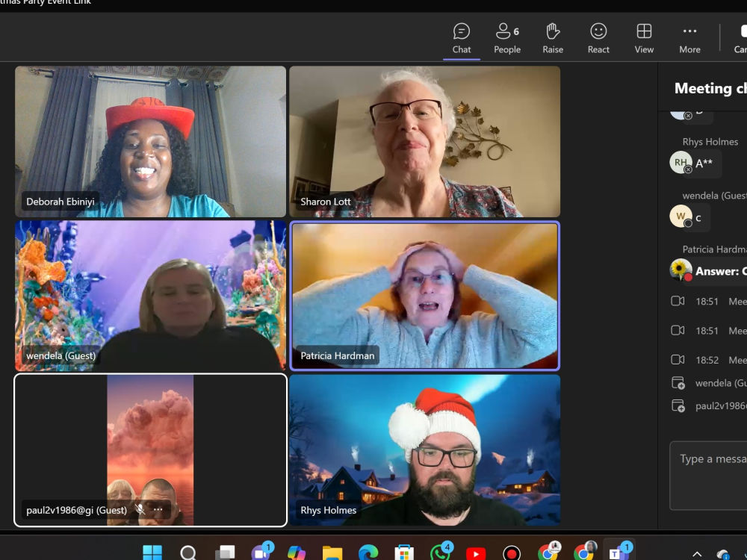
Task: Open the screen recorder taskbar icon
Action: pos(512,553)
